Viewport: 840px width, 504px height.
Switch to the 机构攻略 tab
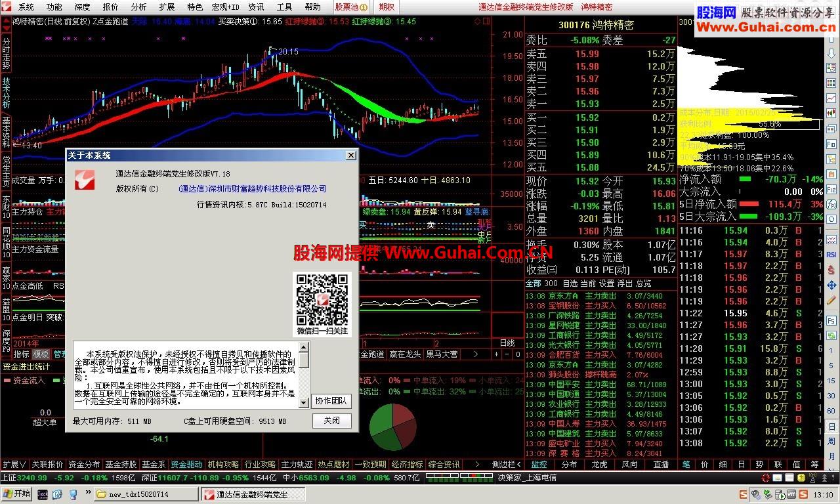222,464
